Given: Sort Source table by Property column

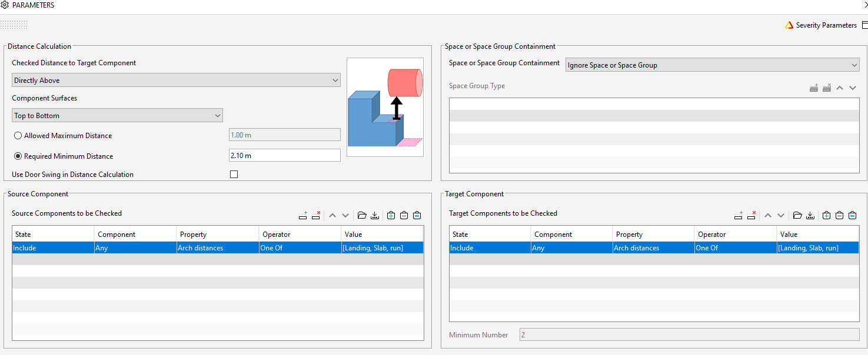Looking at the screenshot, I should (x=218, y=234).
